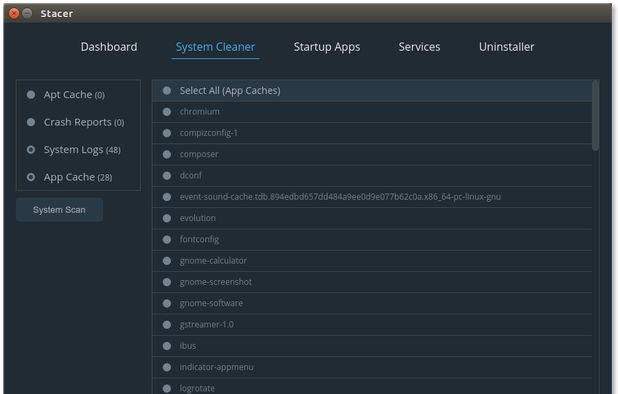
Task: Click the Apt Cache (0) label
Action: (x=74, y=95)
